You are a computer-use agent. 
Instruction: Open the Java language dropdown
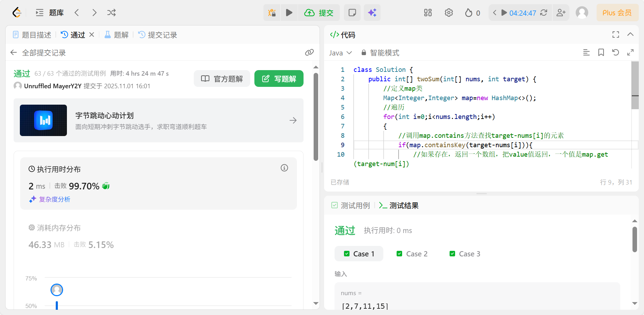340,53
